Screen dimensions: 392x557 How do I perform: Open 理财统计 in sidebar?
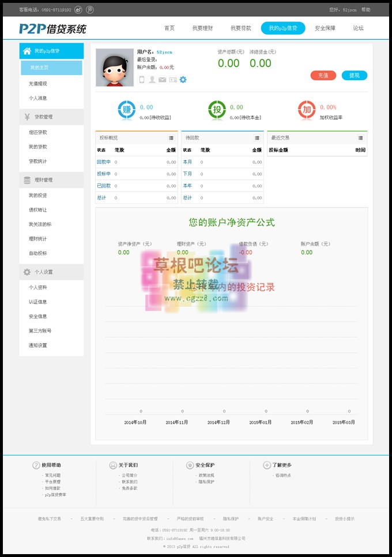point(38,239)
